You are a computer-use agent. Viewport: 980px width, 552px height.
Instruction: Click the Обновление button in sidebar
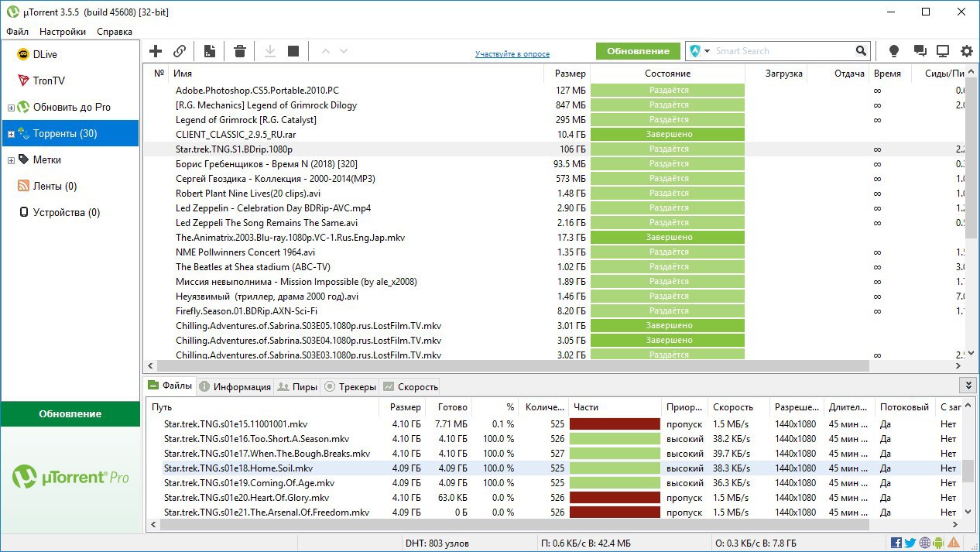coord(70,413)
